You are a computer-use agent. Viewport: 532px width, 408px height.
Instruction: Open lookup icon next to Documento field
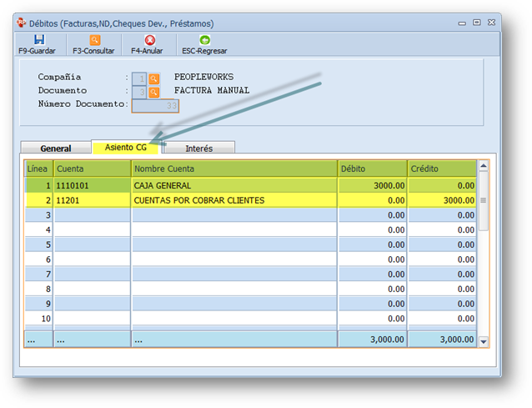click(154, 92)
